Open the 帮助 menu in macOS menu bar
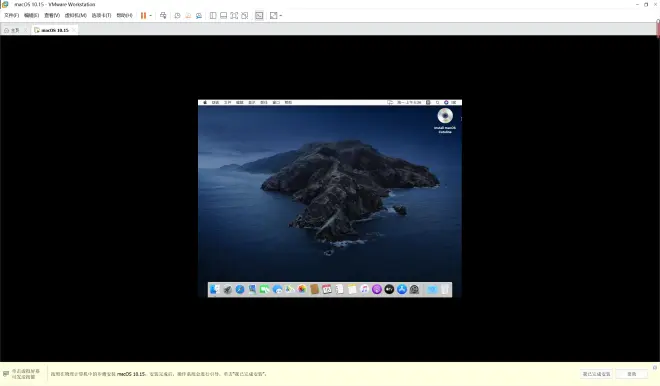The height and width of the screenshot is (386, 660). [x=288, y=103]
